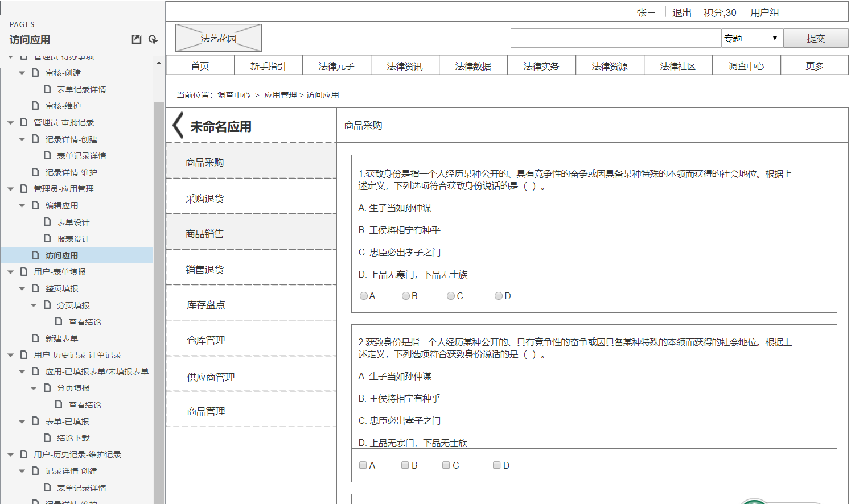Click scrollbar up arrow in pages panel
Screen dimensions: 851x504
[159, 63]
